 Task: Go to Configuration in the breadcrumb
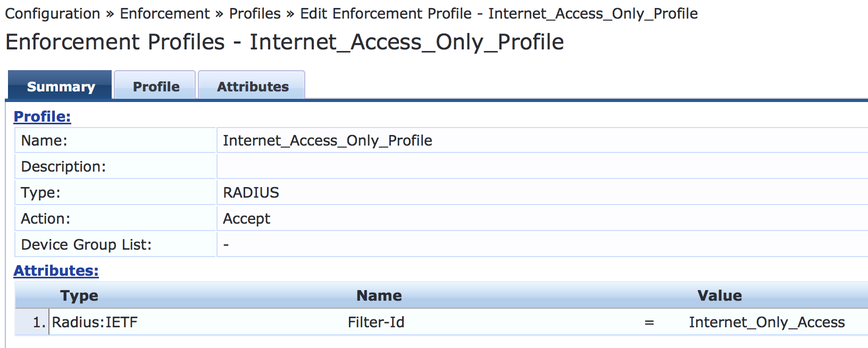point(53,13)
